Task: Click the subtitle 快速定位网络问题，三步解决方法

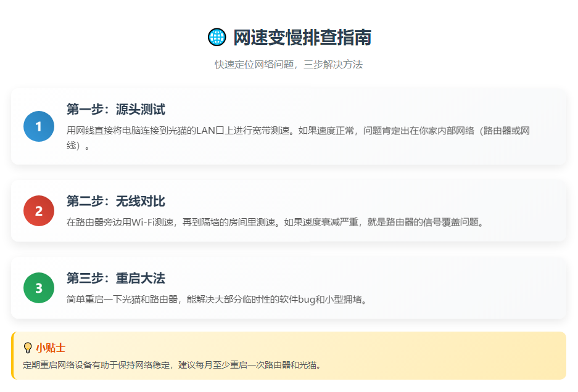Action: point(289,65)
